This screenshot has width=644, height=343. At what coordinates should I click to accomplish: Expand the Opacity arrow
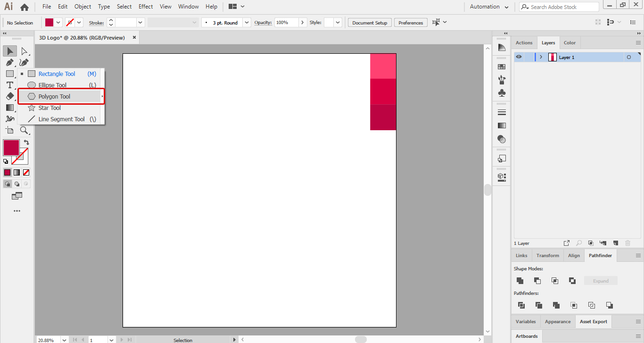[x=303, y=23]
